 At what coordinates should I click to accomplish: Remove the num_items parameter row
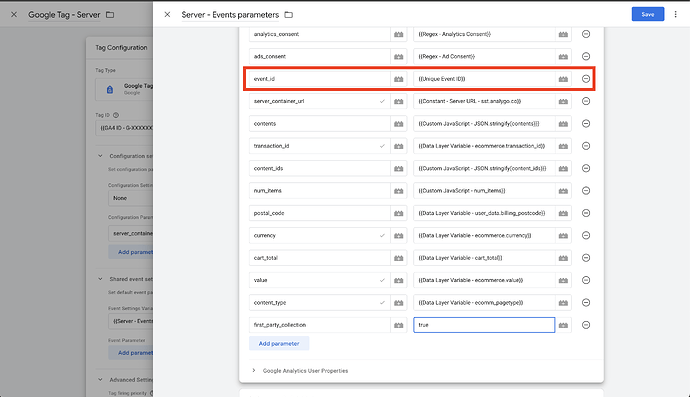pos(586,191)
